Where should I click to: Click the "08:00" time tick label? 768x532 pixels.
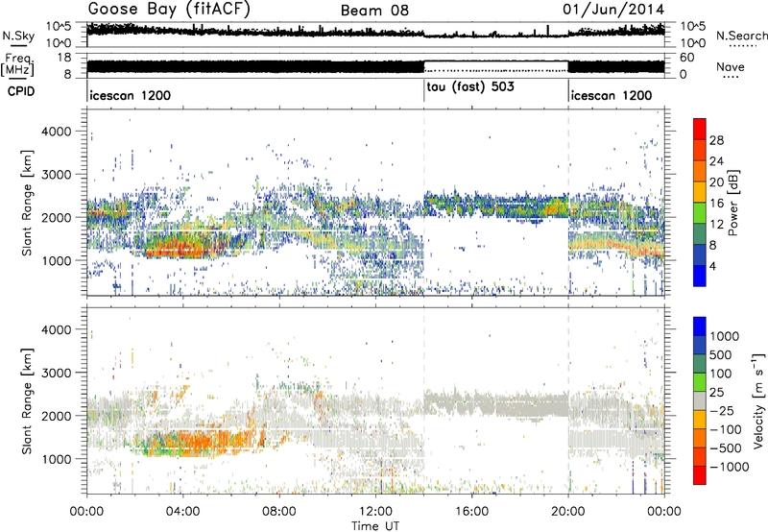click(278, 512)
